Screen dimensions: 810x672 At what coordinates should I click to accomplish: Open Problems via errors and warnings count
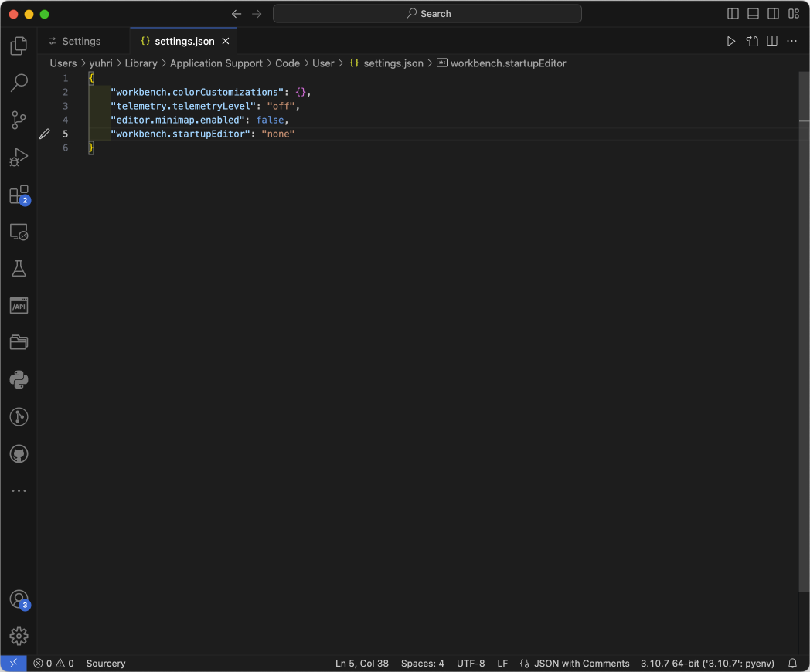[54, 664]
